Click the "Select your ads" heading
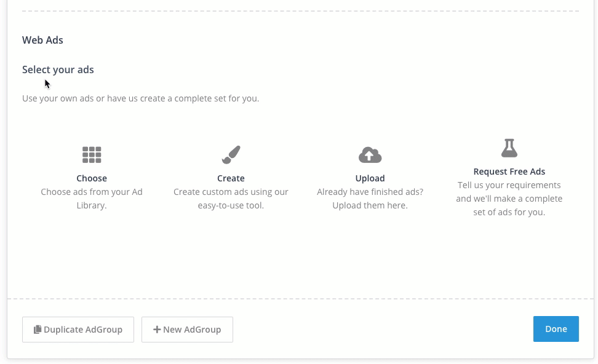 click(58, 69)
